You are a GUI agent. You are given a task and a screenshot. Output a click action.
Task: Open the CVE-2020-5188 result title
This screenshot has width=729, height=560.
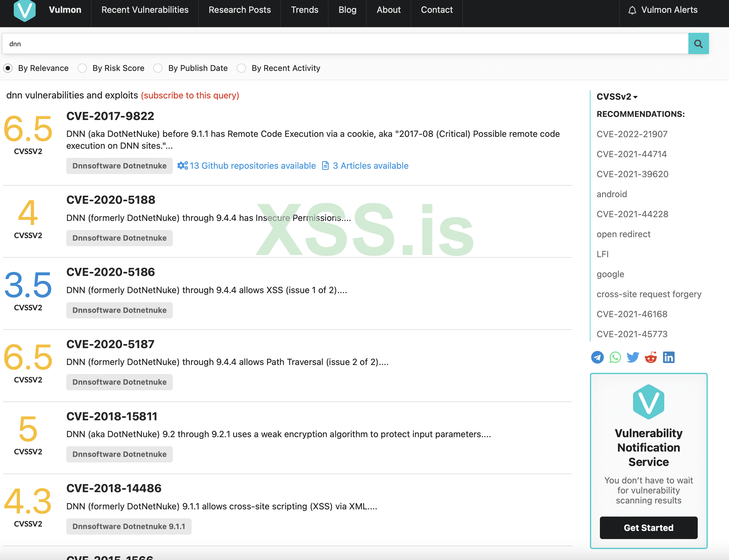(111, 200)
